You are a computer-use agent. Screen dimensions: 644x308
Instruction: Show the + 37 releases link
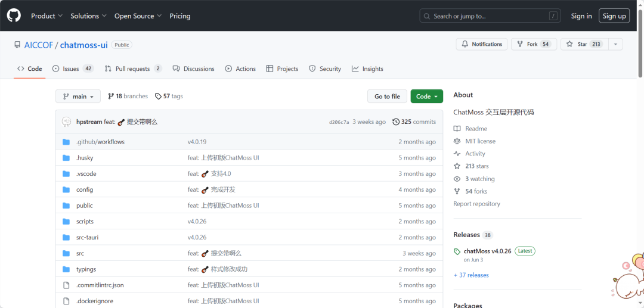point(471,275)
